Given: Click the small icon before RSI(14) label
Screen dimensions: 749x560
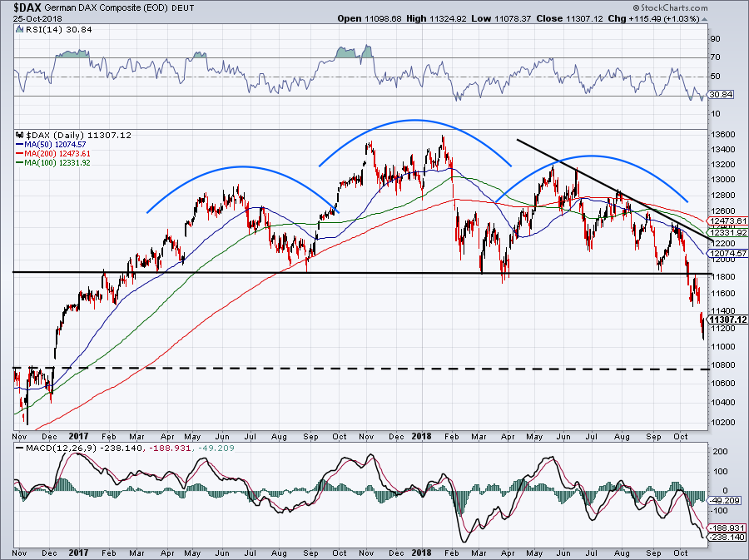Looking at the screenshot, I should pyautogui.click(x=19, y=30).
